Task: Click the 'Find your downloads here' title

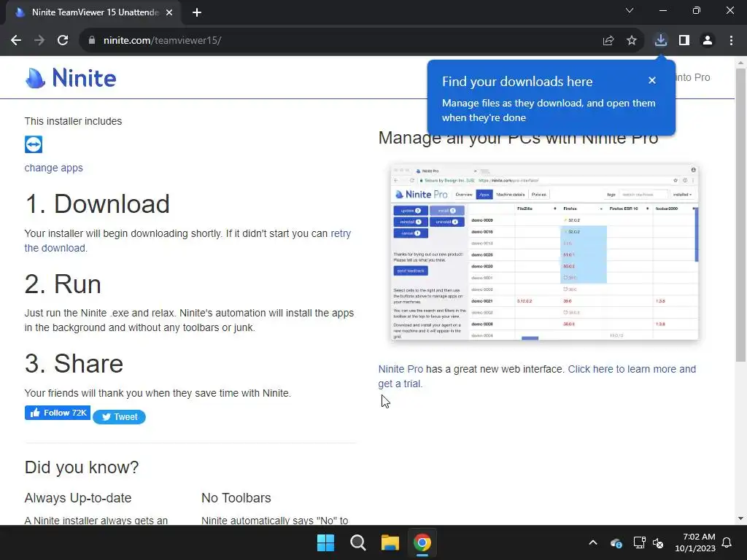Action: coord(517,82)
